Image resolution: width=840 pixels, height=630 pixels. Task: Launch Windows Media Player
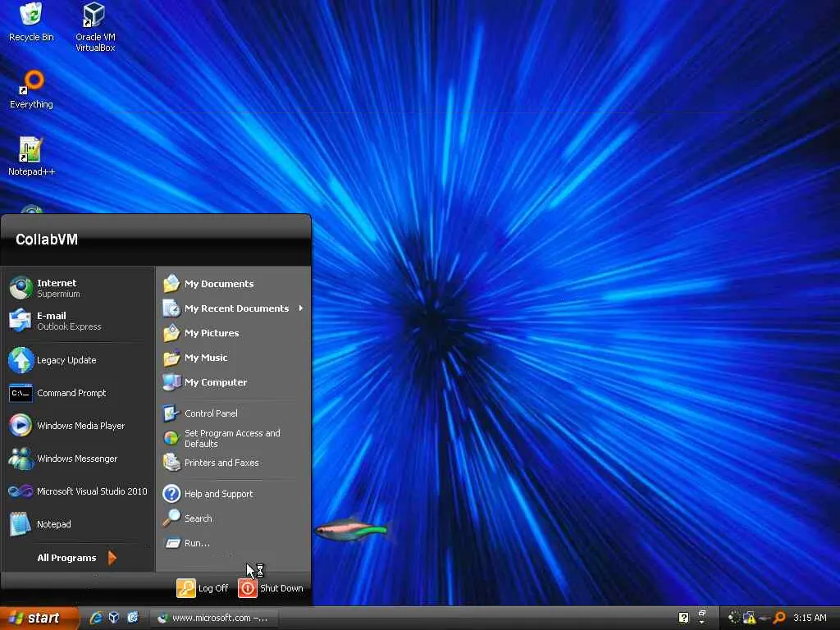point(78,426)
